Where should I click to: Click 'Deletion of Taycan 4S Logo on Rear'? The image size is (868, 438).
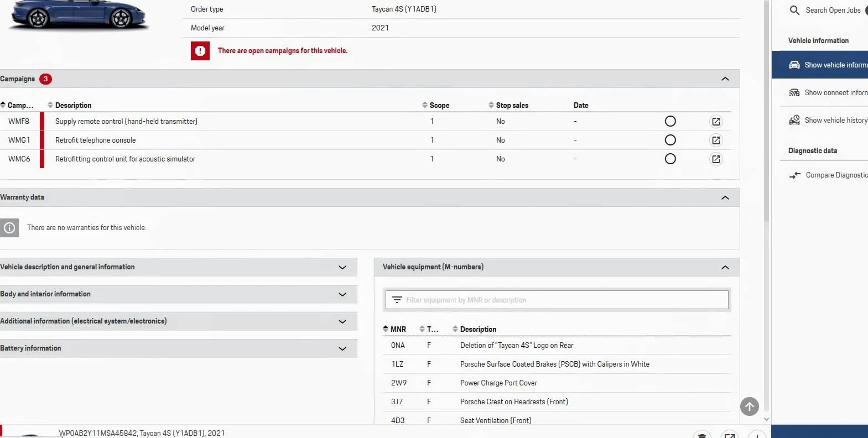pyautogui.click(x=517, y=345)
